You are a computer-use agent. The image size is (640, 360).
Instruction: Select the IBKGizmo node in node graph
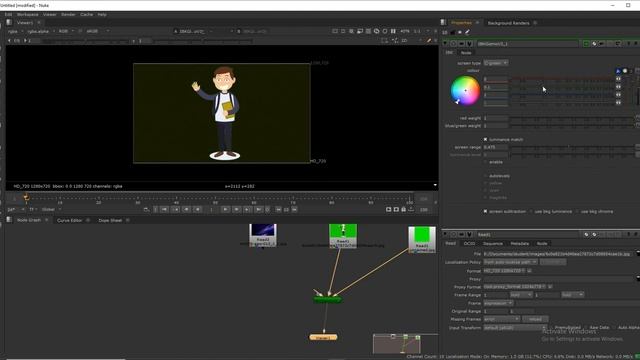[327, 300]
